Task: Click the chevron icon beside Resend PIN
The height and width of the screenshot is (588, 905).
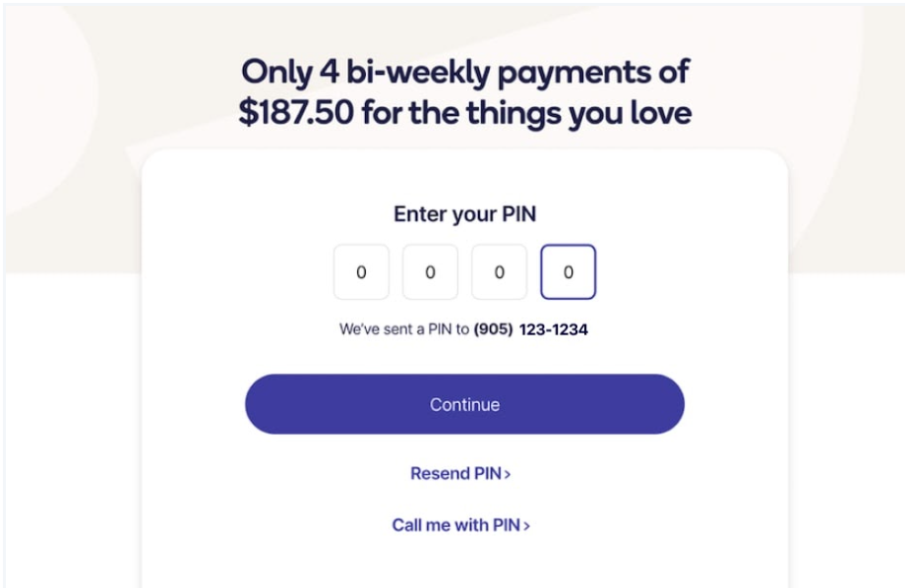Action: (x=508, y=474)
